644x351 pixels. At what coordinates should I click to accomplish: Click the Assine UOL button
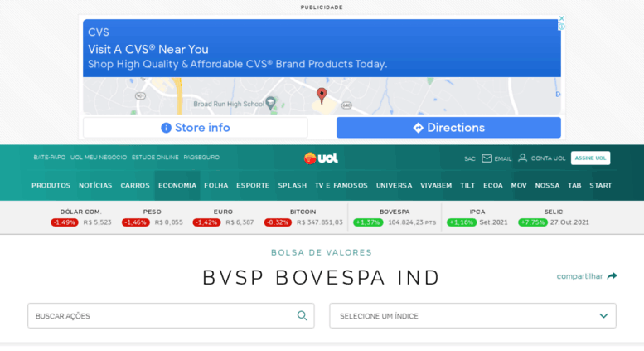[x=591, y=158]
